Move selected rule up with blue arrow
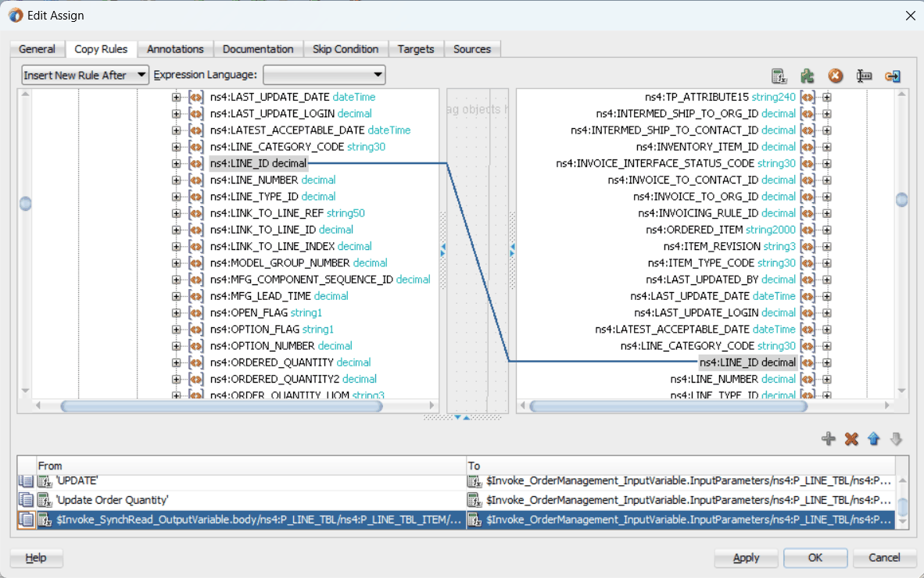Screen dimensions: 924x578 [873, 438]
